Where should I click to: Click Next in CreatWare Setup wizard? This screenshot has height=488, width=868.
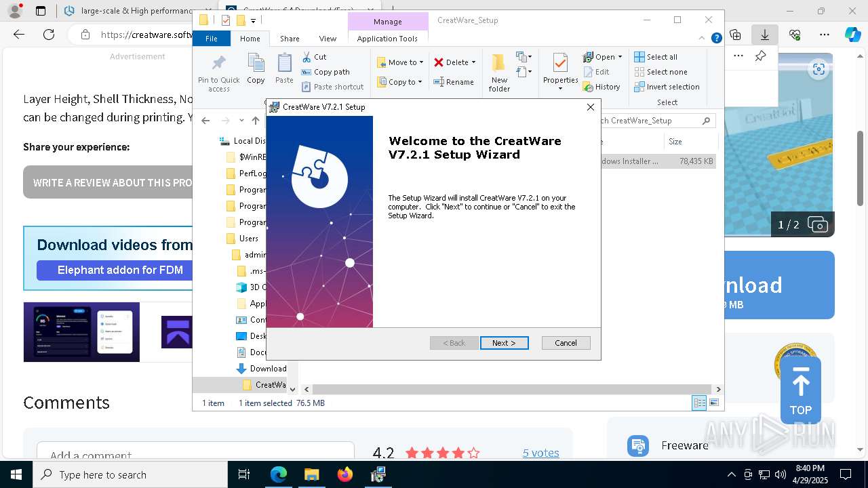tap(504, 343)
